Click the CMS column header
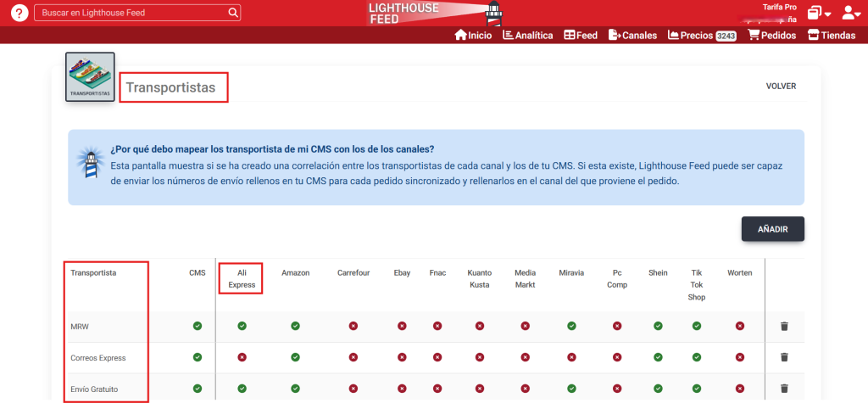868x403 pixels. 197,272
